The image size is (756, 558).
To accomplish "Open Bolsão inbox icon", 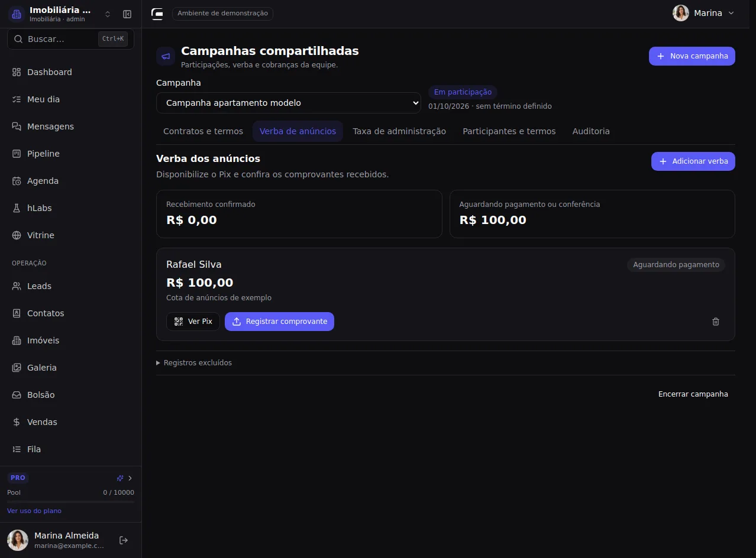I will pos(17,395).
